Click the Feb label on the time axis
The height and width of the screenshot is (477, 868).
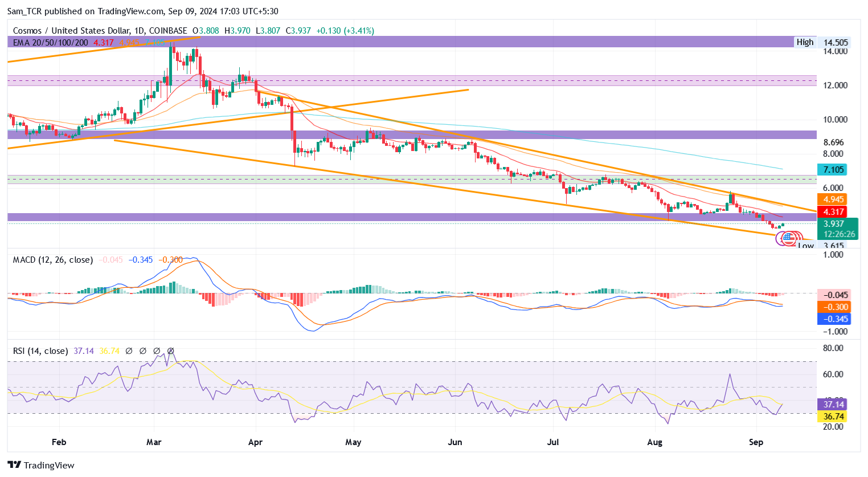point(59,442)
